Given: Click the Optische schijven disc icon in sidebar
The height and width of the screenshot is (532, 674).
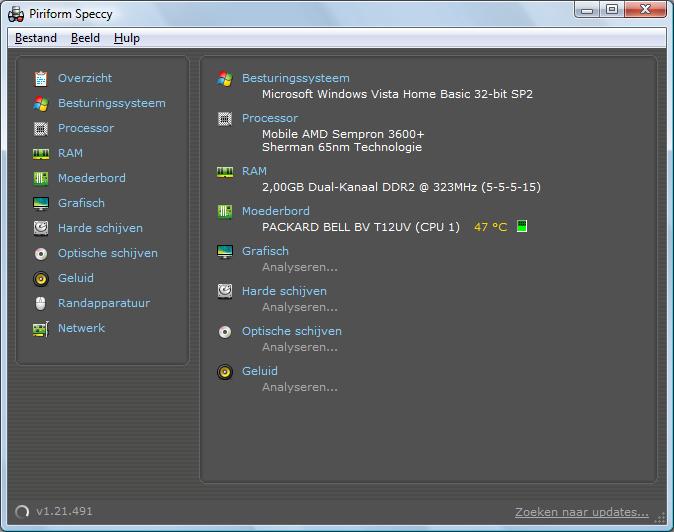Looking at the screenshot, I should 41,254.
